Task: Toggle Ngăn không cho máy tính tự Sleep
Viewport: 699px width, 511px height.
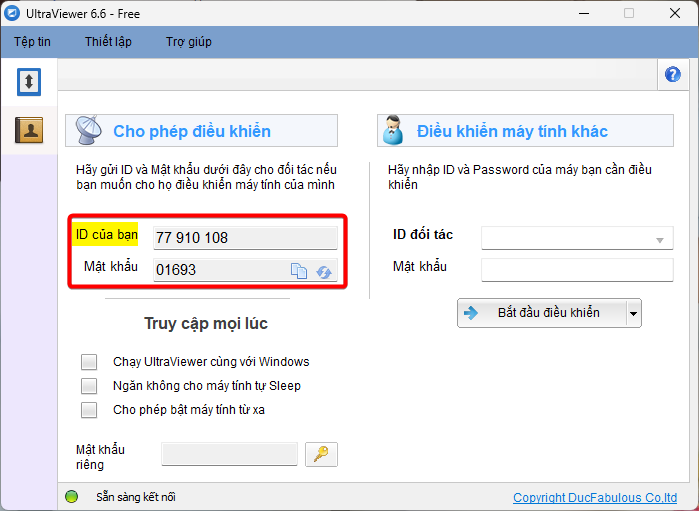Action: pyautogui.click(x=90, y=386)
